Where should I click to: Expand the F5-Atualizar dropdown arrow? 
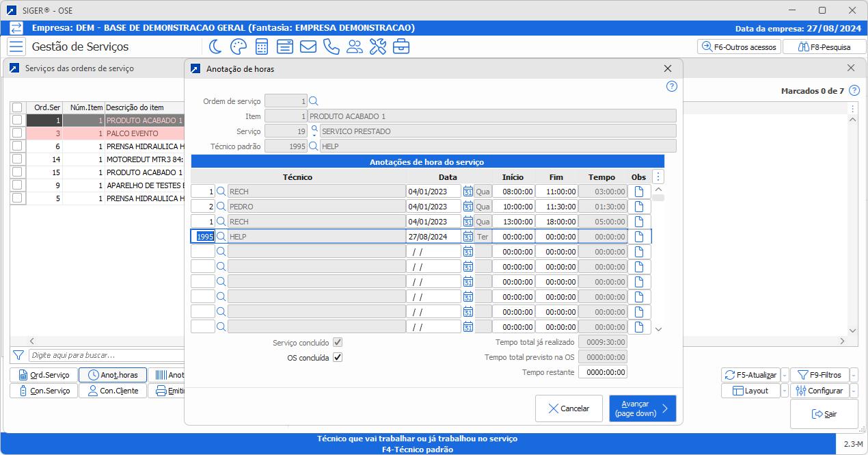click(785, 375)
